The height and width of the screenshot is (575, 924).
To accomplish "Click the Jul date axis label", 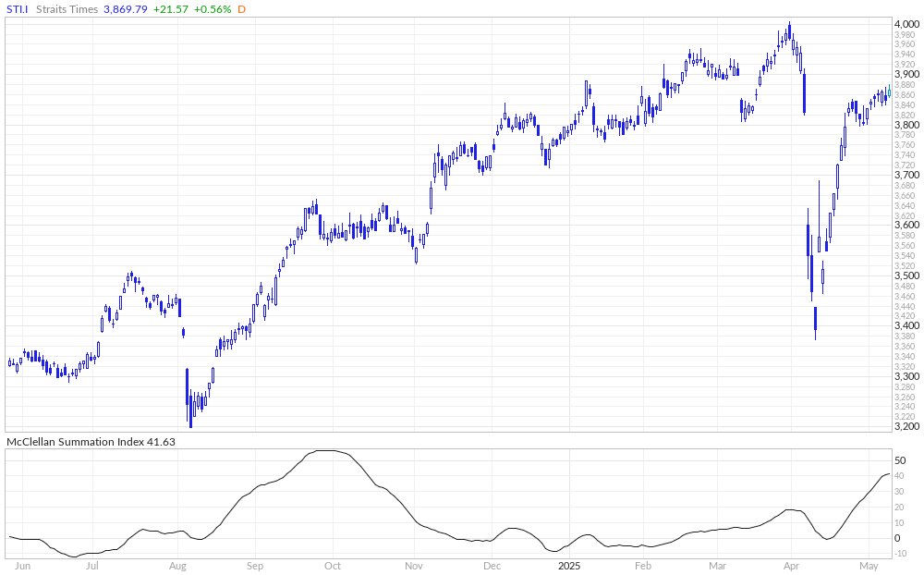I will 92,566.
